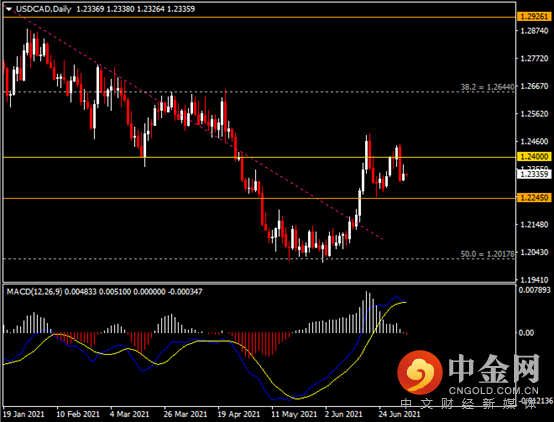554x422 pixels.
Task: Click the CNGOLD.COM.CN watermark text
Action: [x=494, y=391]
